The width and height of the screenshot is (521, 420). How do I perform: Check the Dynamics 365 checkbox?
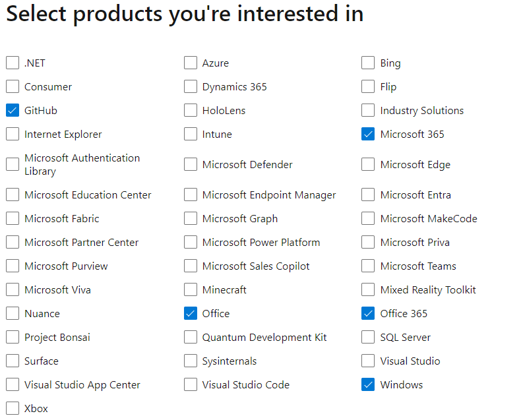pyautogui.click(x=191, y=87)
